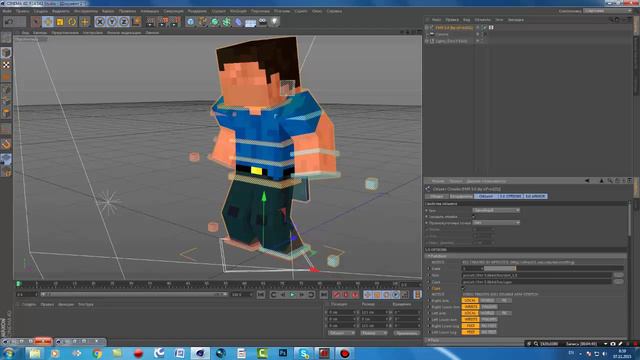Open the Type dropdown in object properties
Viewport: 640px width, 360px height.
click(496, 210)
